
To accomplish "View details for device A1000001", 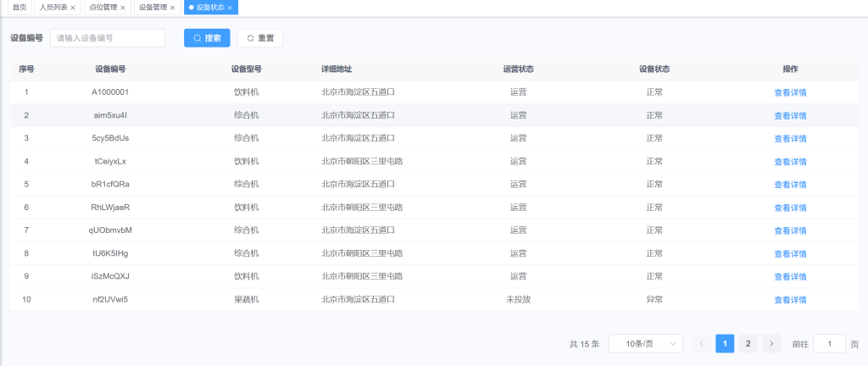I will coord(790,92).
